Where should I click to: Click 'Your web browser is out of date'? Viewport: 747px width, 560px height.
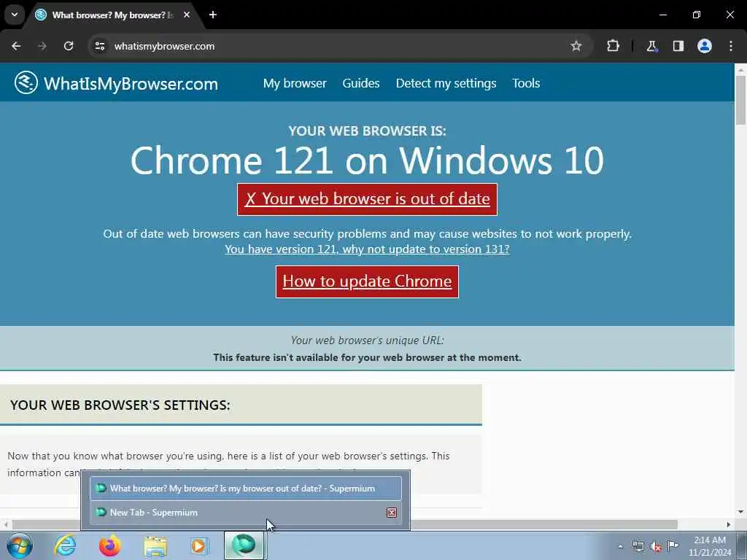point(368,199)
